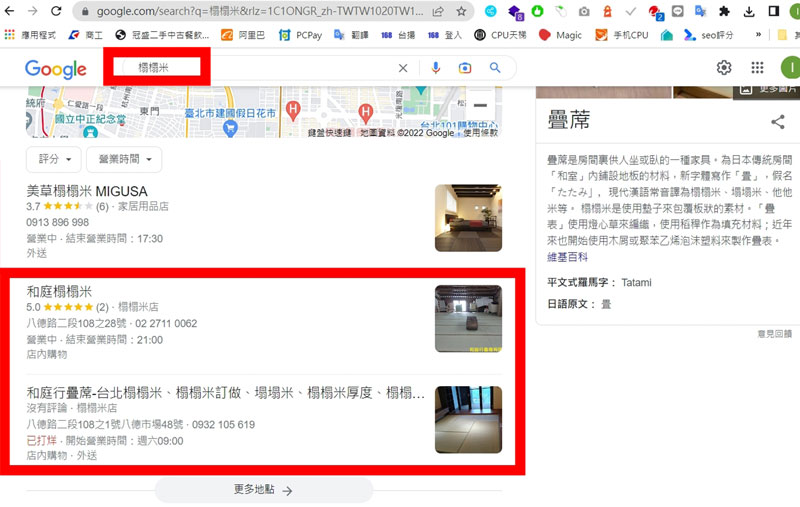Zoom out the map with minus button
The width and height of the screenshot is (800, 507).
(x=480, y=106)
